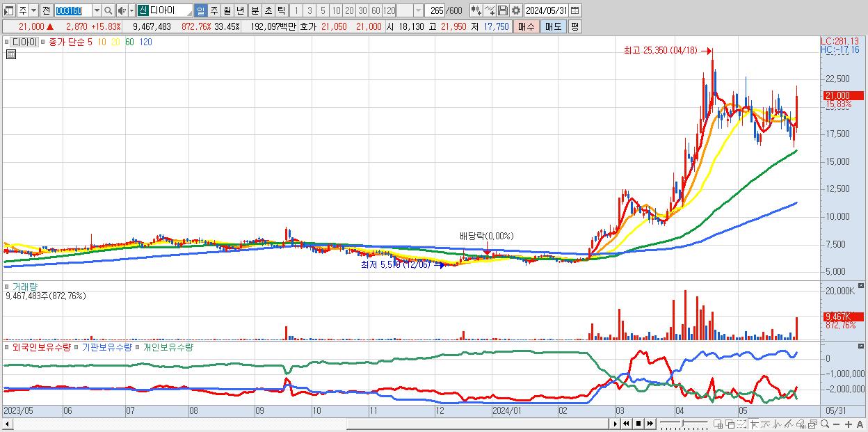
Task: Open the grid table icon under 디아이 label
Action: pos(10,55)
